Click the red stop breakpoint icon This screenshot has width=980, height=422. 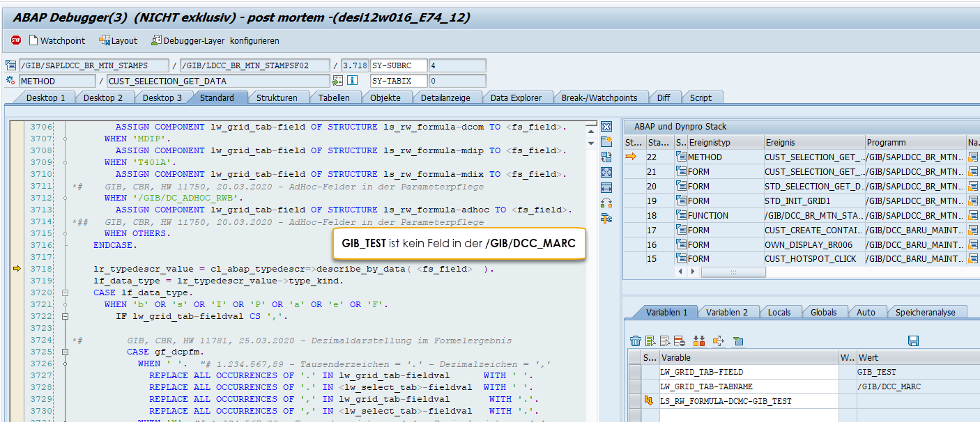(x=16, y=40)
